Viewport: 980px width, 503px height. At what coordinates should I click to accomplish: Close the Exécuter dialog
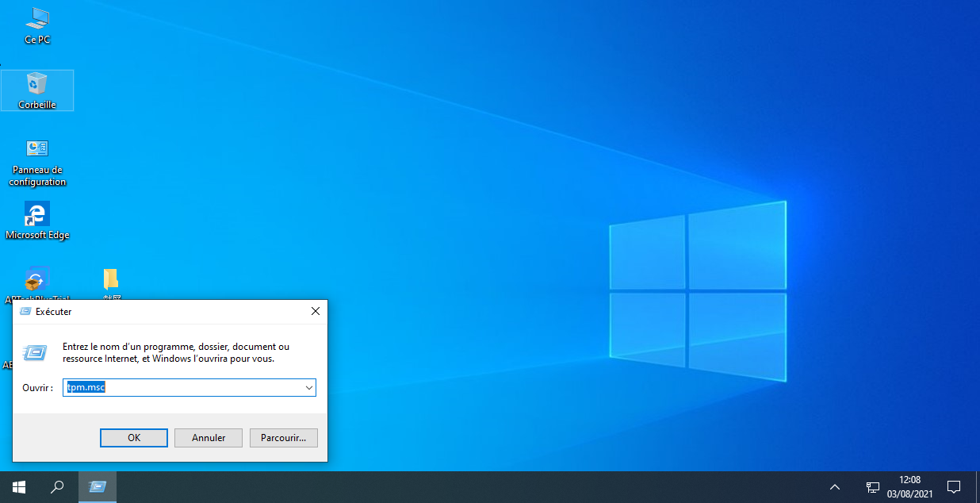(x=315, y=312)
